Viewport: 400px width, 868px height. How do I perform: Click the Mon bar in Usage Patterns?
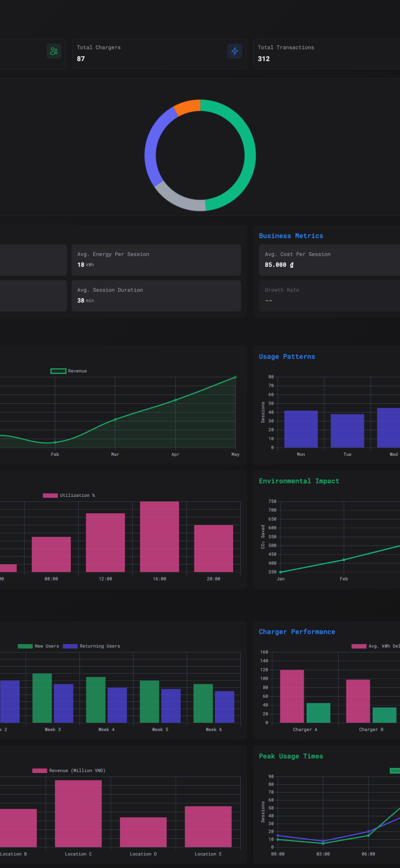pos(301,429)
